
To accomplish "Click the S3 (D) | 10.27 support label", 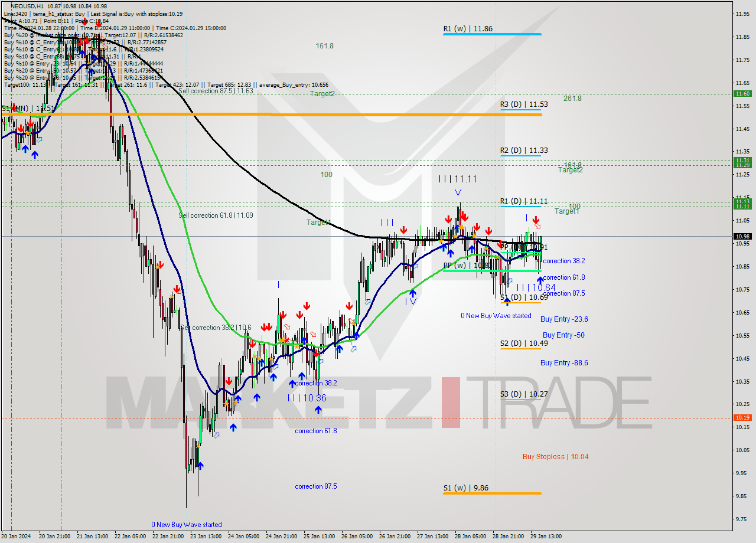I will point(524,394).
